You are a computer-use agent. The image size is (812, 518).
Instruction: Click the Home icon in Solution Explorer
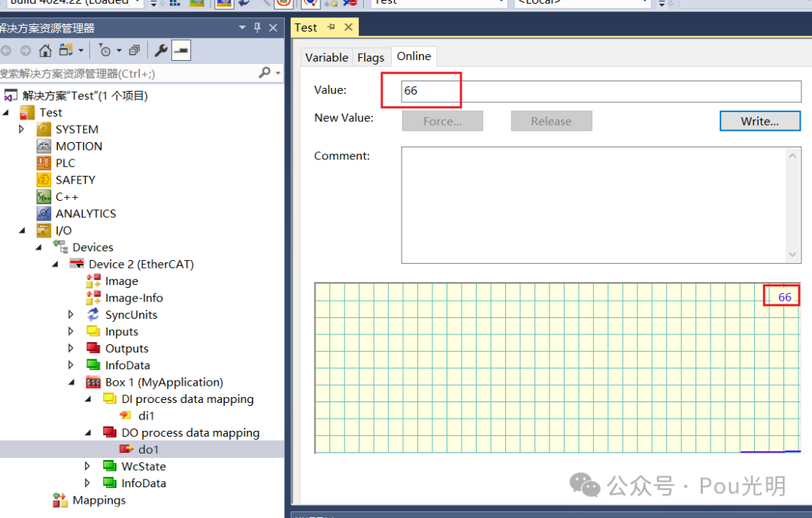45,50
